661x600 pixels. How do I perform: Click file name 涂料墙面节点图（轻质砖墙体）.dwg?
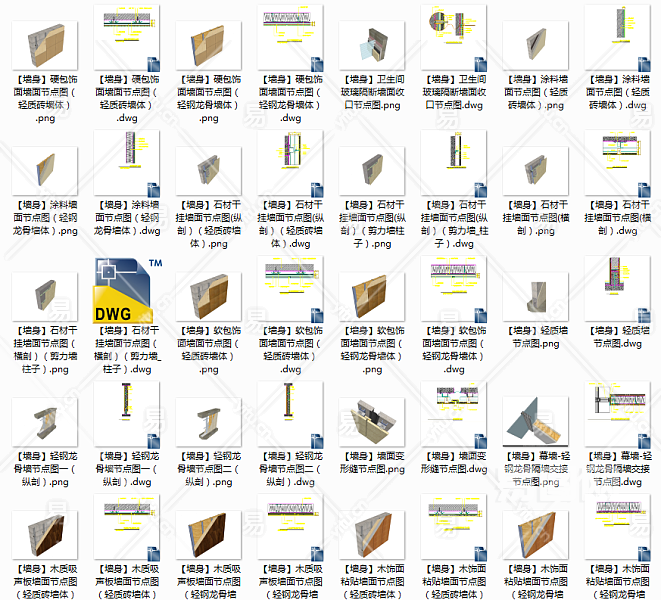click(618, 92)
